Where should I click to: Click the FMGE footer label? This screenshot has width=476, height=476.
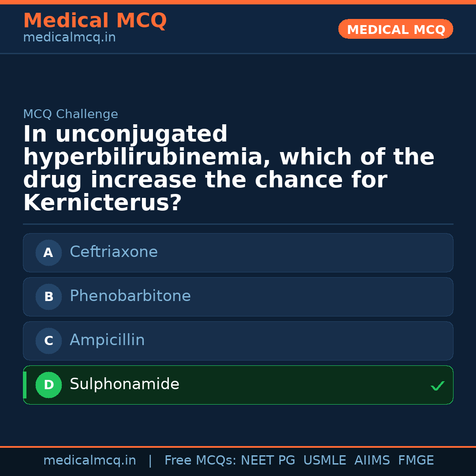pyautogui.click(x=416, y=461)
